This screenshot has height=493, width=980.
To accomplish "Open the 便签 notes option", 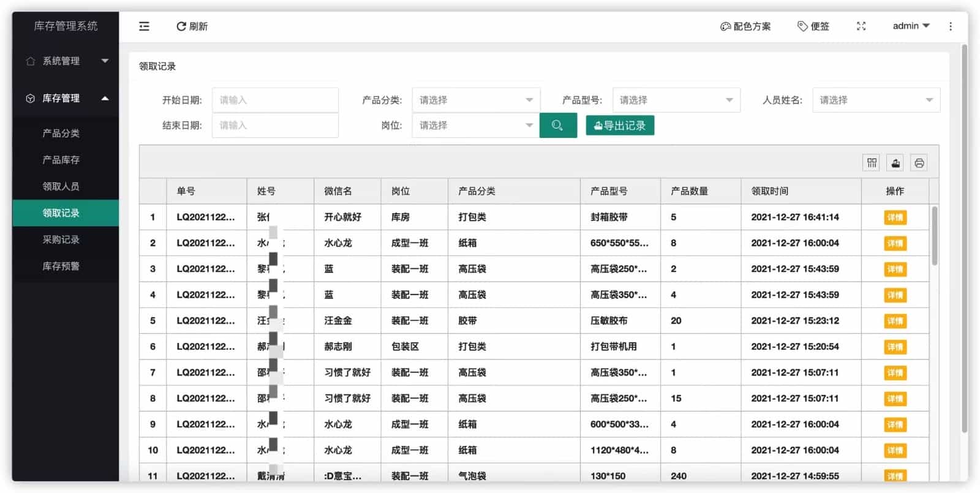I will point(813,26).
